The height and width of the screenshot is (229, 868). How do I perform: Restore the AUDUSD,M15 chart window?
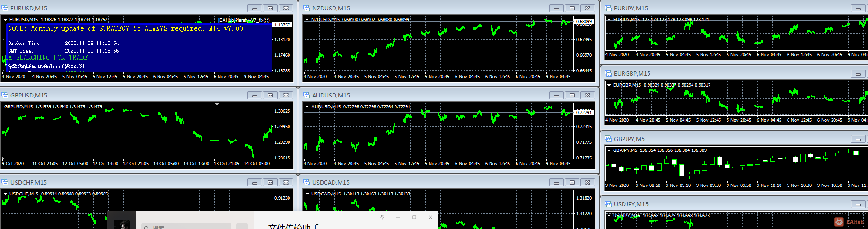pos(572,96)
